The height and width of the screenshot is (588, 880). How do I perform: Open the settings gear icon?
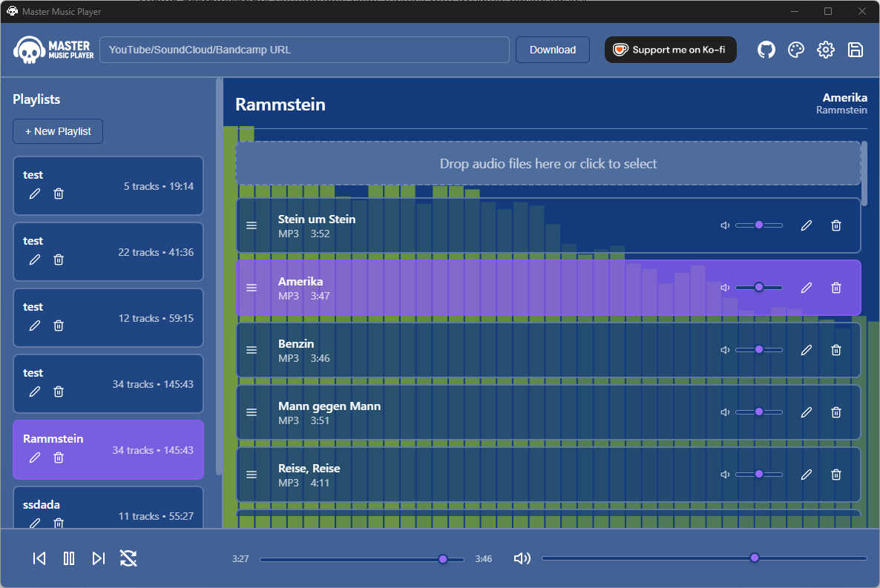click(826, 50)
